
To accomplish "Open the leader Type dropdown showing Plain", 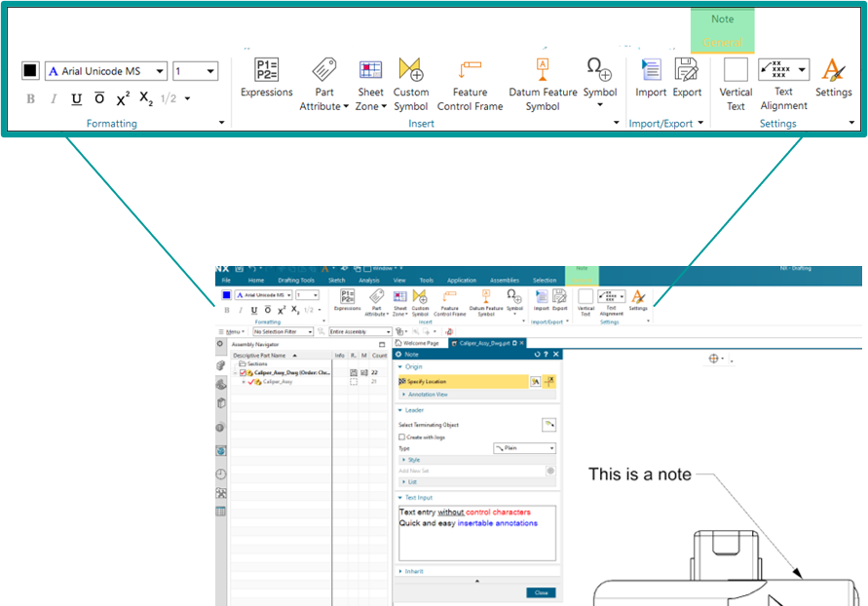I will click(524, 448).
